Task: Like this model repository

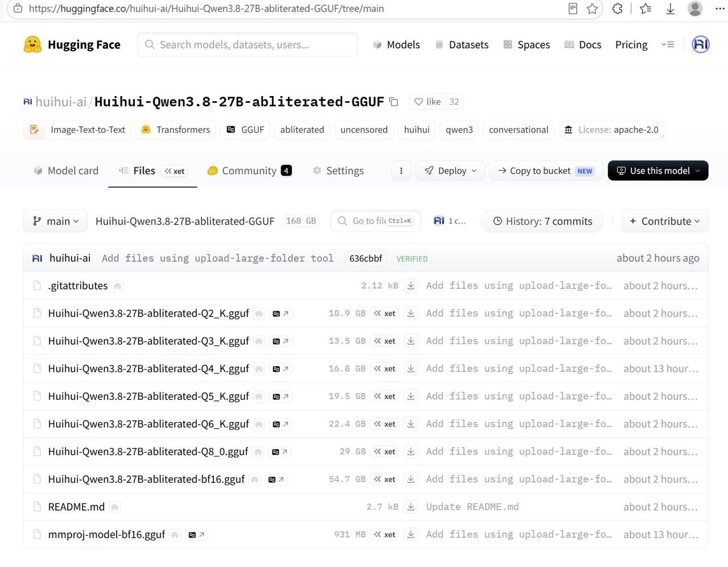Action: 427,102
